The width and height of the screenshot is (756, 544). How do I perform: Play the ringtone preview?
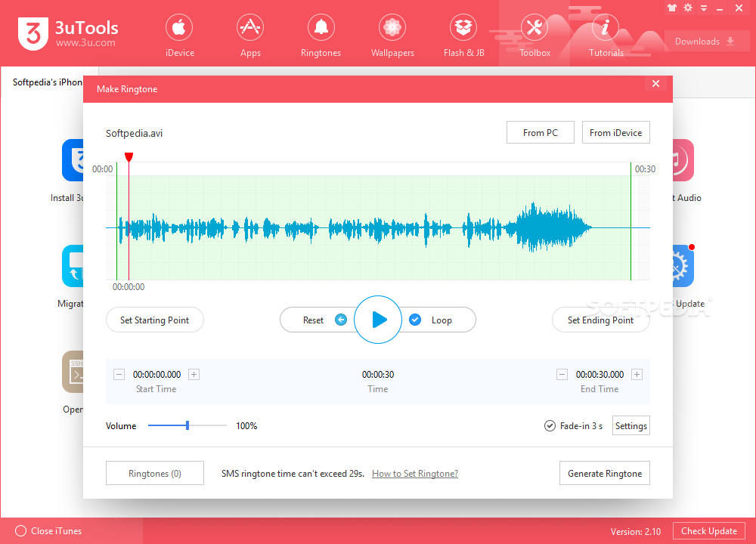coord(378,320)
